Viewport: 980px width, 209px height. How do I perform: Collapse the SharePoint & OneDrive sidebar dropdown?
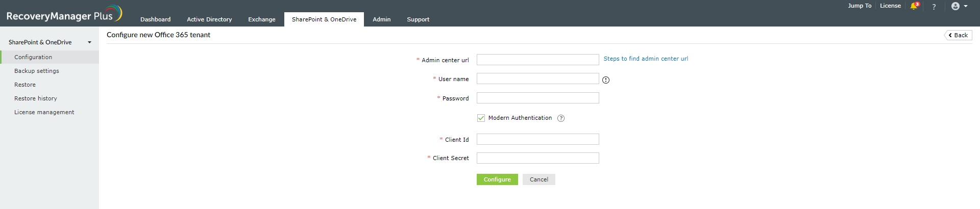89,42
